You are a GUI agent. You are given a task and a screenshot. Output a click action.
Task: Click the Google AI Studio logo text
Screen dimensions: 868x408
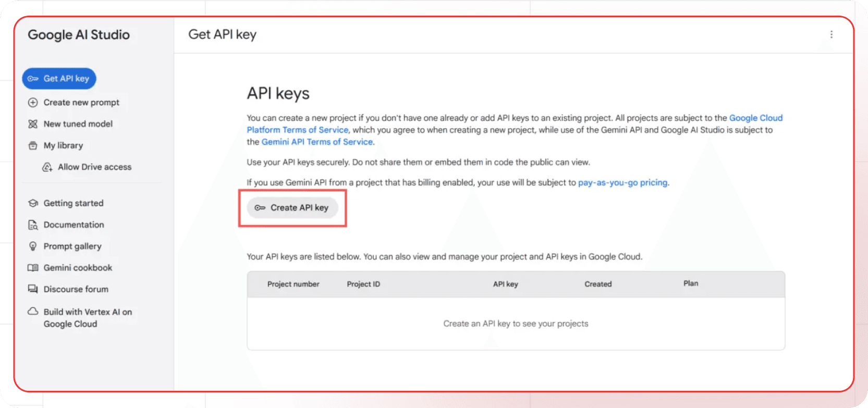click(x=79, y=35)
